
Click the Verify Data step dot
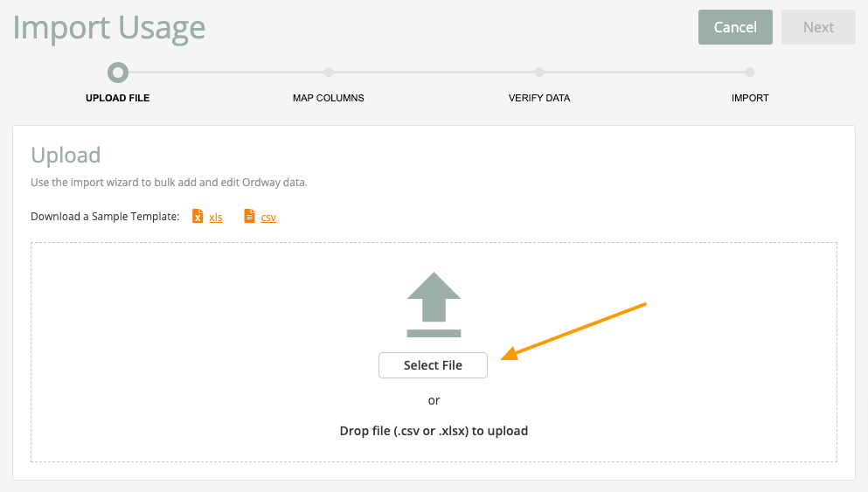pyautogui.click(x=539, y=72)
